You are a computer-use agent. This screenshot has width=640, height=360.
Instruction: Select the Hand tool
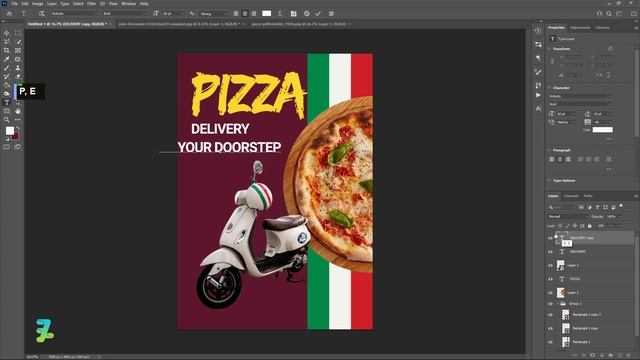click(x=18, y=111)
